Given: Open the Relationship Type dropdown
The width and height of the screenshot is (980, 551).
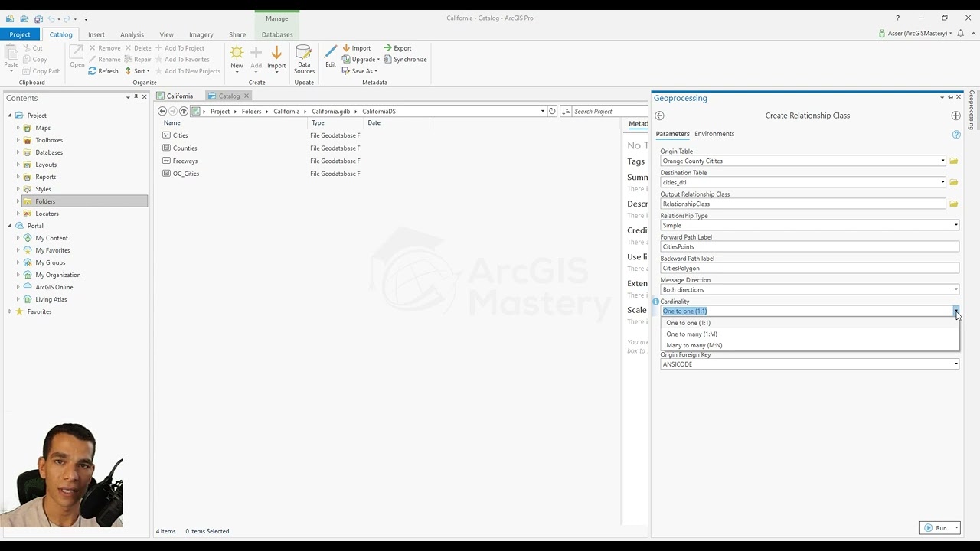Looking at the screenshot, I should (x=955, y=225).
